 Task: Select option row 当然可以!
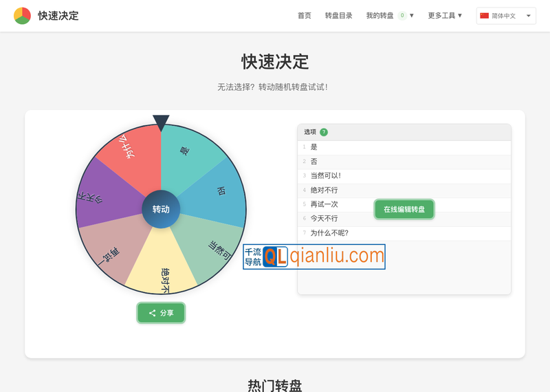click(404, 176)
